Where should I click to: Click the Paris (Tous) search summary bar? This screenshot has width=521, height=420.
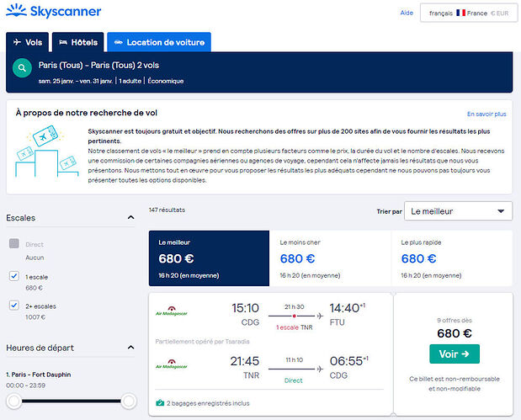[259, 72]
